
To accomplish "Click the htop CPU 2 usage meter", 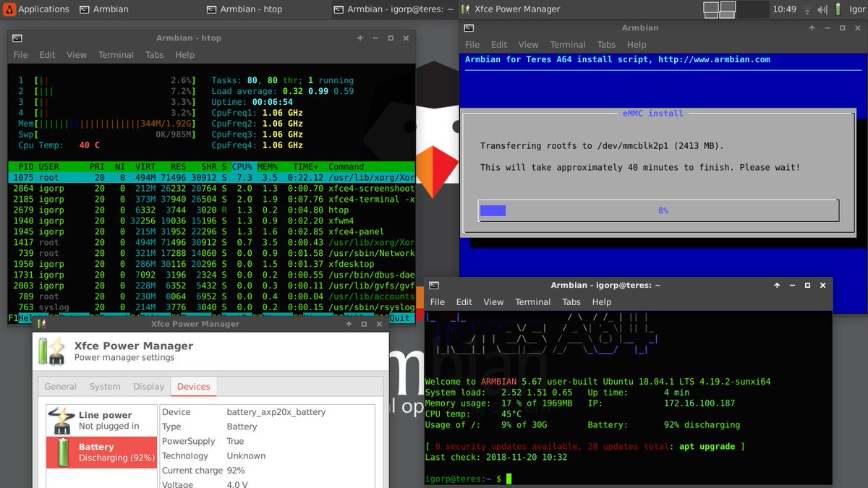I will click(107, 91).
